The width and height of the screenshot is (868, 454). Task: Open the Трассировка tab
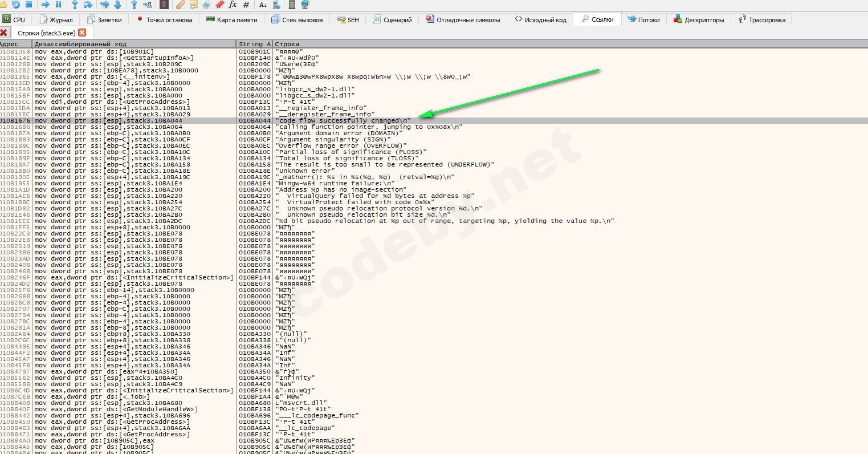click(x=761, y=19)
